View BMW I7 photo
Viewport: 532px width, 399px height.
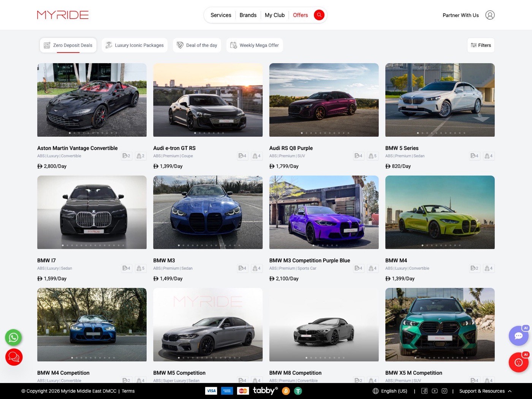[x=92, y=212]
